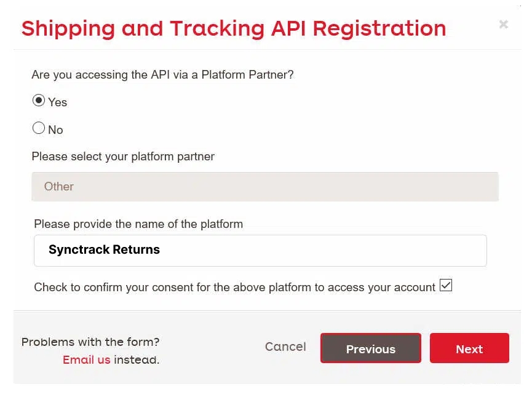532x411 pixels.
Task: Select the "No" radio button
Action: point(39,128)
